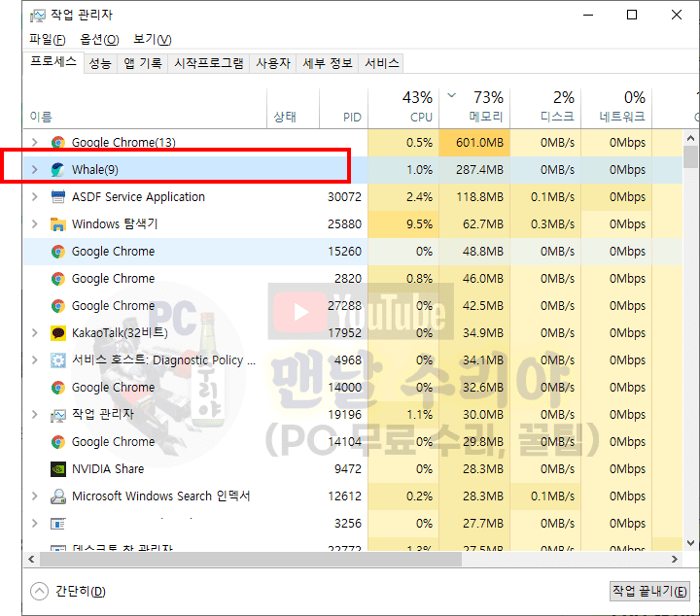Screen dimensions: 700x616
Task: Click Chrome icon in PID 14000 row
Action: (58, 387)
